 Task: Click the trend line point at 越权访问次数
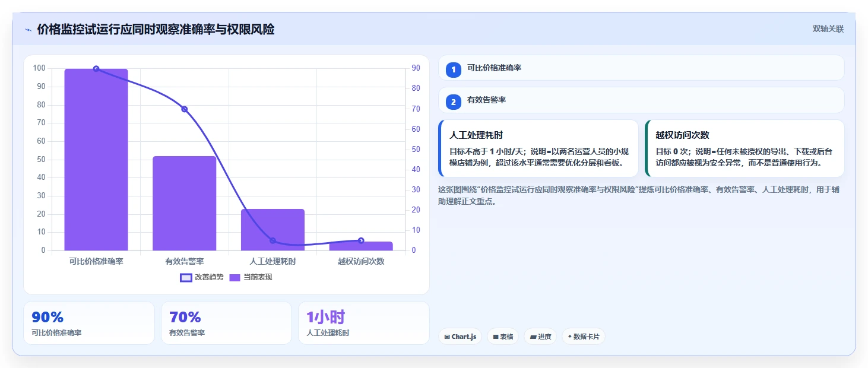(361, 240)
